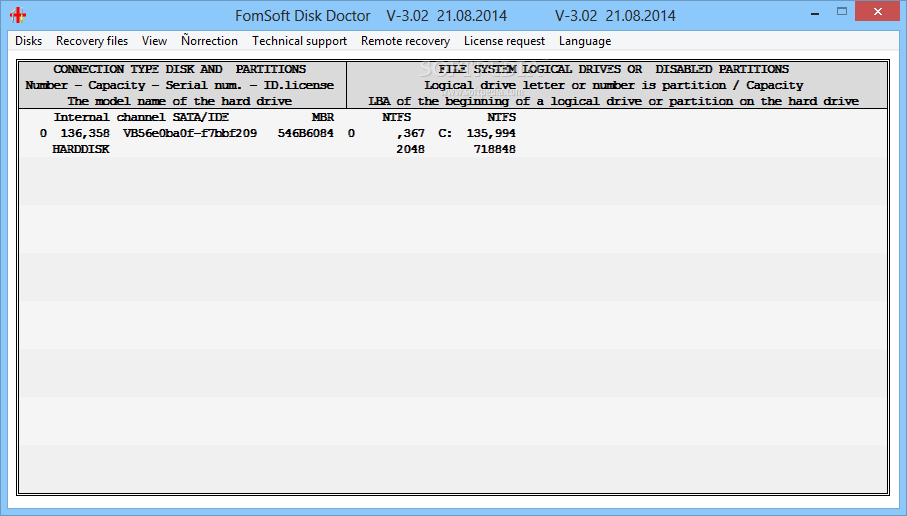Click the C: drive letter entry
This screenshot has width=907, height=516.
[x=445, y=133]
